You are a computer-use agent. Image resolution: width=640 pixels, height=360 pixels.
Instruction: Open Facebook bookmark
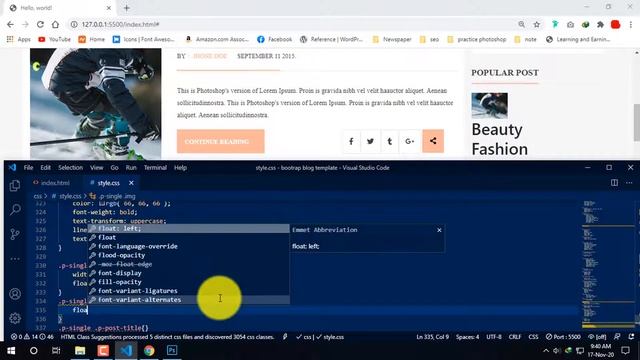[x=275, y=39]
